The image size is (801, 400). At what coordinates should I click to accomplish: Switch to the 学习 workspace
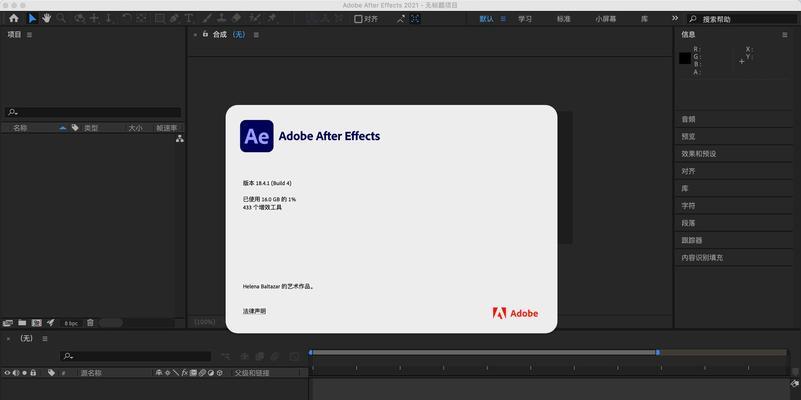pos(525,19)
